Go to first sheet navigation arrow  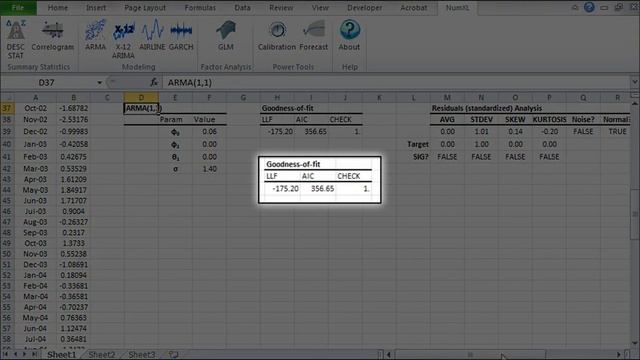point(6,354)
